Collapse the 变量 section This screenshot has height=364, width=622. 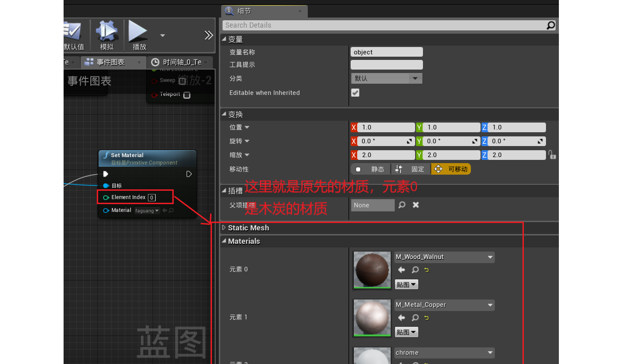pos(224,39)
